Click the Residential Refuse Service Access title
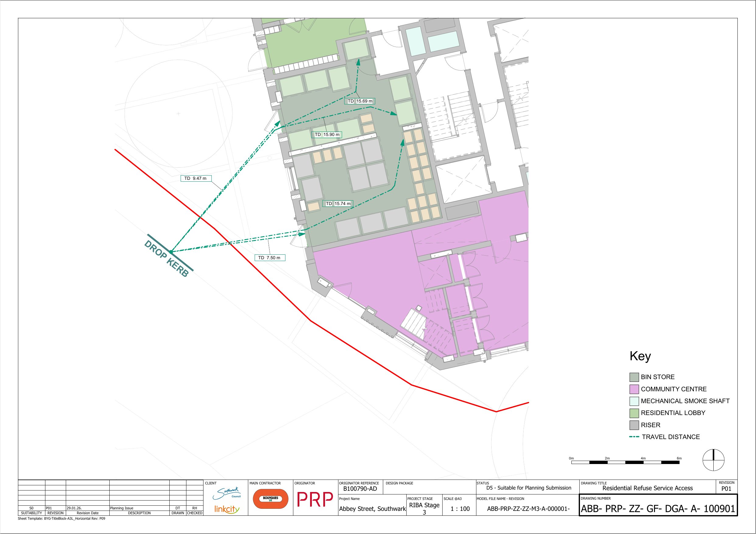The height and width of the screenshot is (534, 756). pyautogui.click(x=647, y=488)
